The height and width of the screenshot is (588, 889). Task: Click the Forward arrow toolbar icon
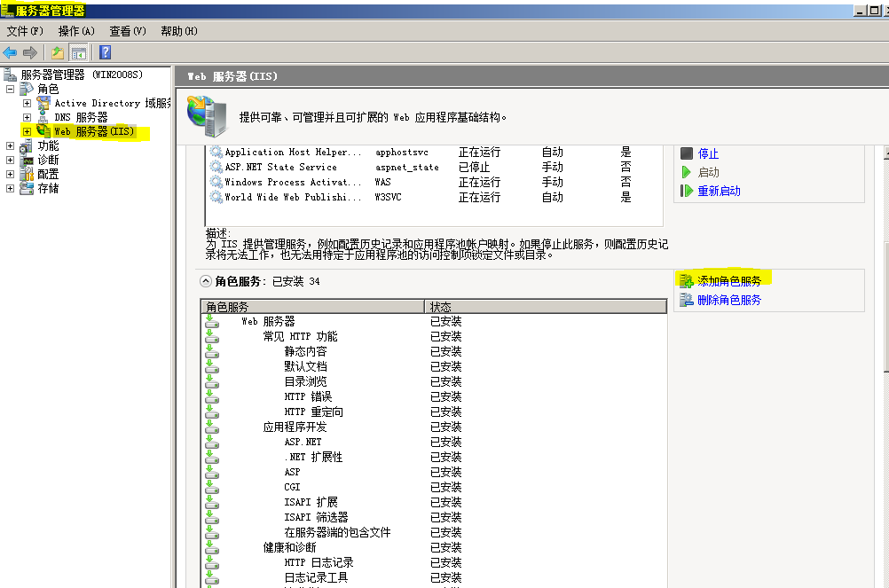tap(30, 52)
